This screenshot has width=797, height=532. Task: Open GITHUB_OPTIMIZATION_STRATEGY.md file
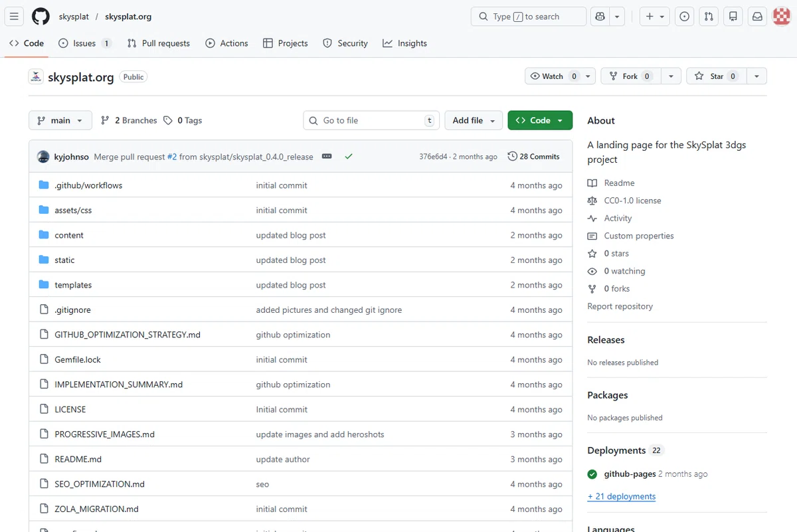(128, 335)
